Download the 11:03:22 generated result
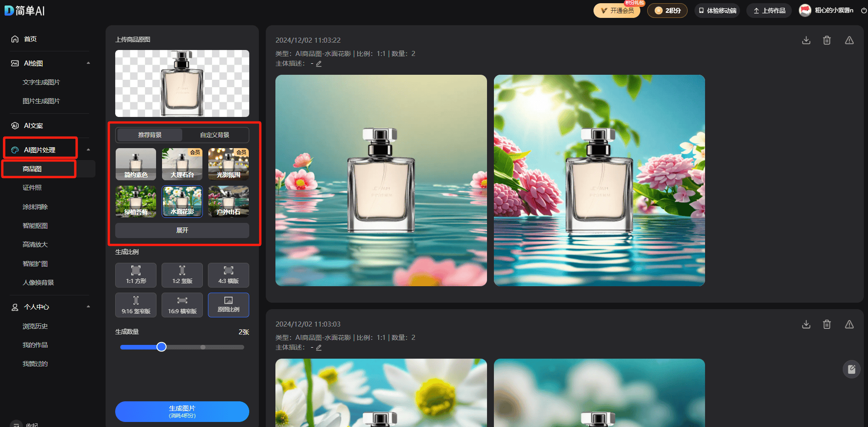The height and width of the screenshot is (427, 868). [x=806, y=40]
